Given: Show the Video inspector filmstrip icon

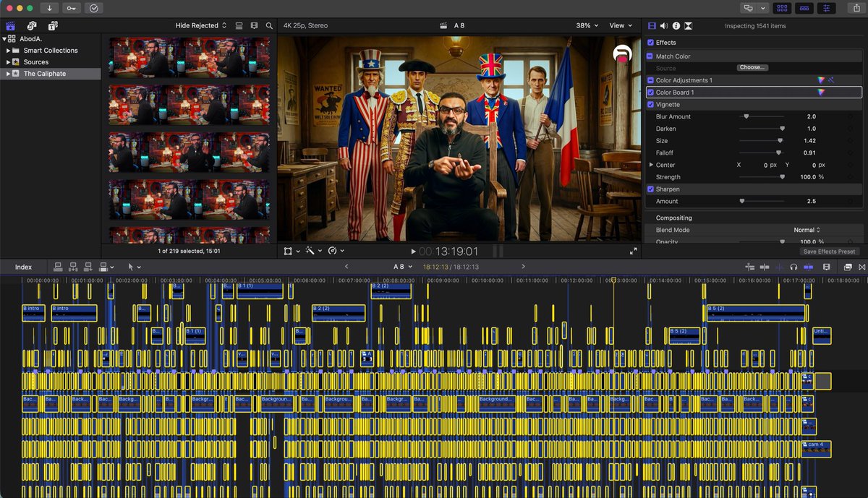Looking at the screenshot, I should pos(652,25).
